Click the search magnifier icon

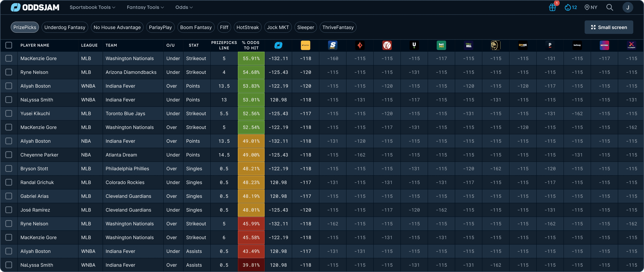609,7
